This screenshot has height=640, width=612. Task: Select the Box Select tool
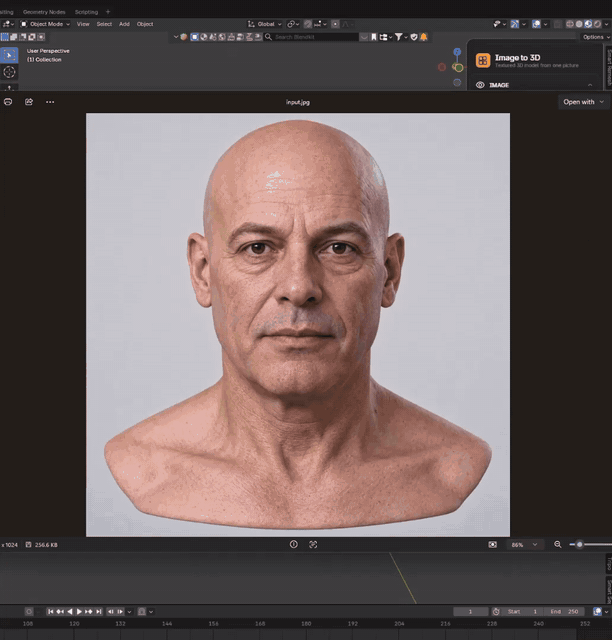(9, 55)
